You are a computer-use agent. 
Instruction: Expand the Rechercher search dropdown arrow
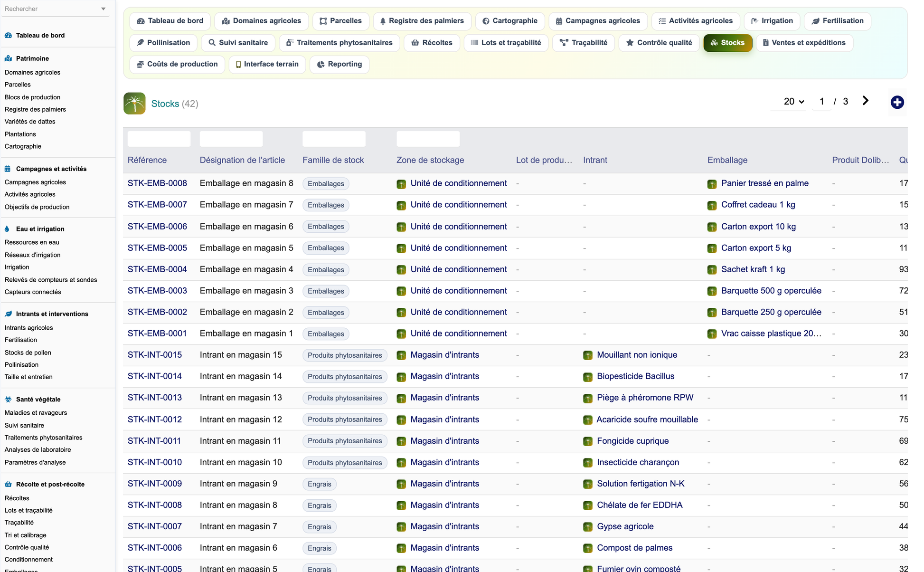(104, 9)
